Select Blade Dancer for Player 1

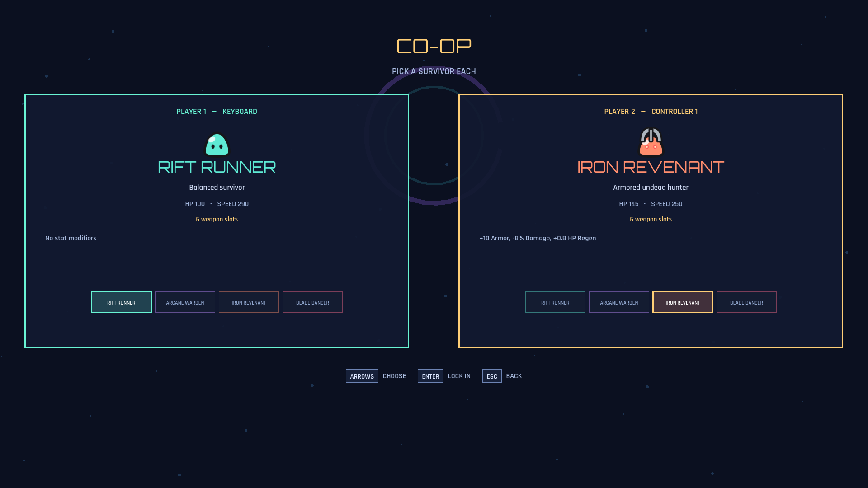[312, 302]
